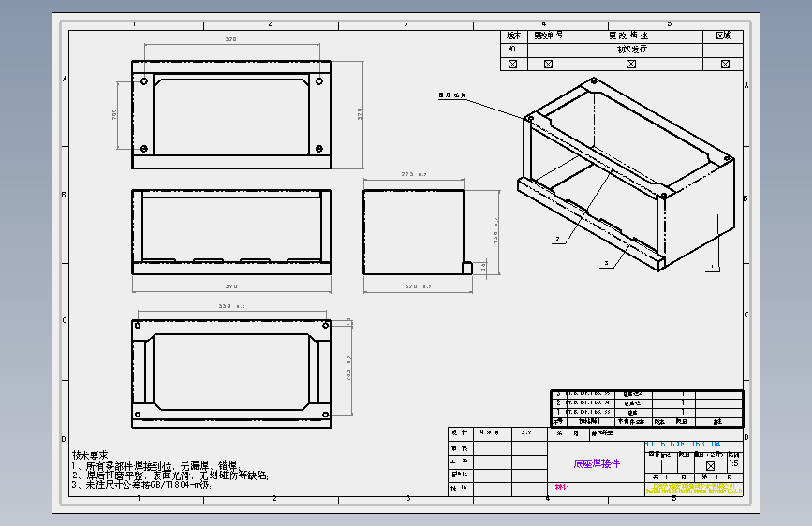Click the lower-right hole in top view
This screenshot has height=526, width=812.
point(319,149)
